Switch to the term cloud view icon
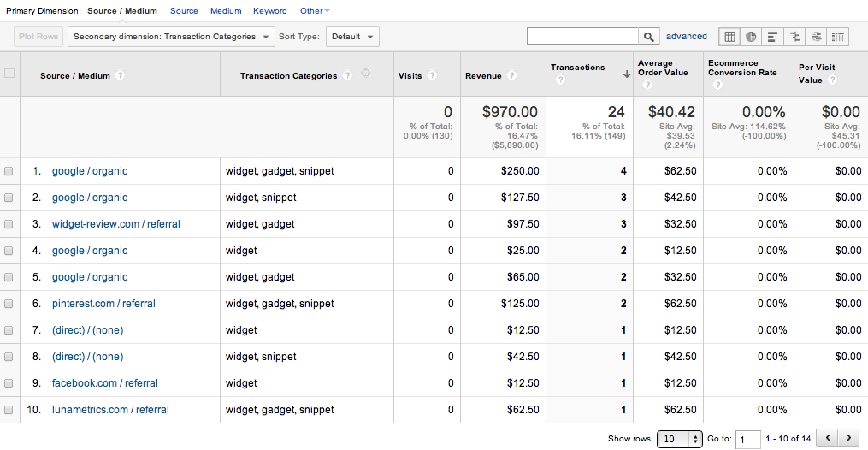This screenshot has height=450, width=868. [817, 37]
